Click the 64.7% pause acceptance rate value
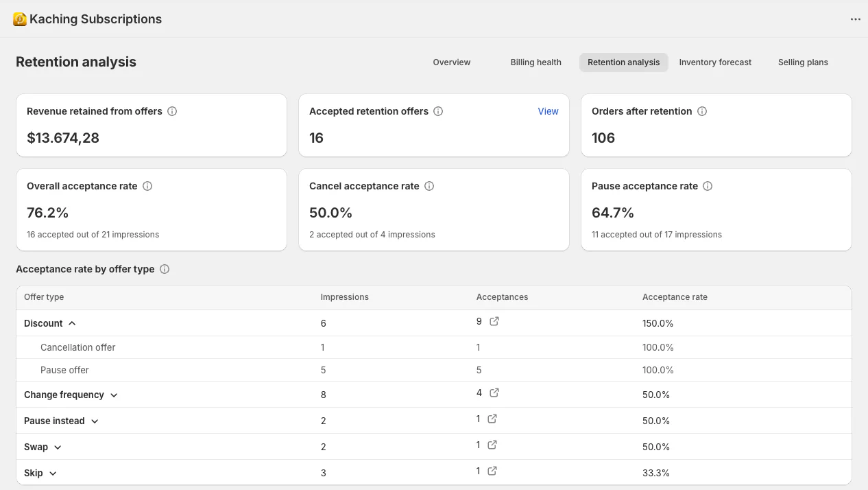The image size is (868, 490). click(613, 213)
